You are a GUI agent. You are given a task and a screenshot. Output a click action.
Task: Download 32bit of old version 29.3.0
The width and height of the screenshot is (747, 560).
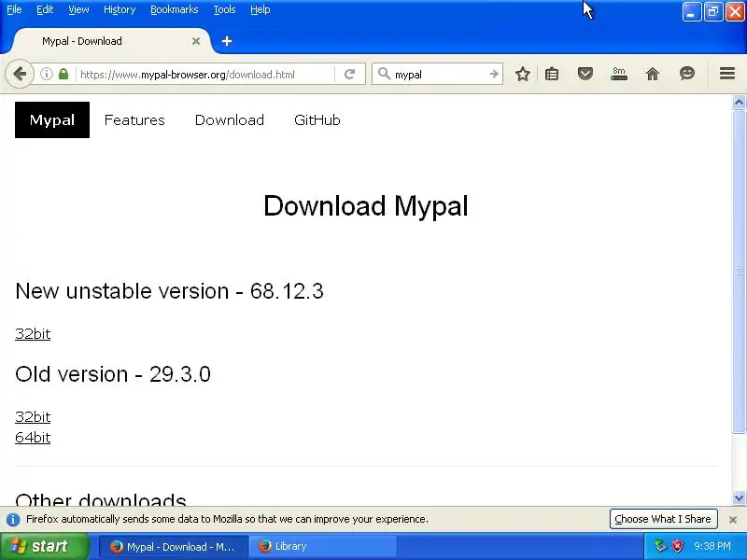[33, 416]
